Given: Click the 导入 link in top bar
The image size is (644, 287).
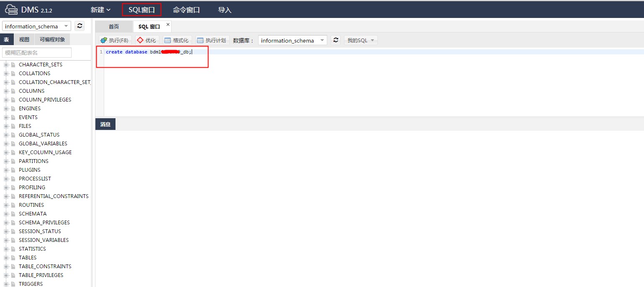Looking at the screenshot, I should point(225,10).
